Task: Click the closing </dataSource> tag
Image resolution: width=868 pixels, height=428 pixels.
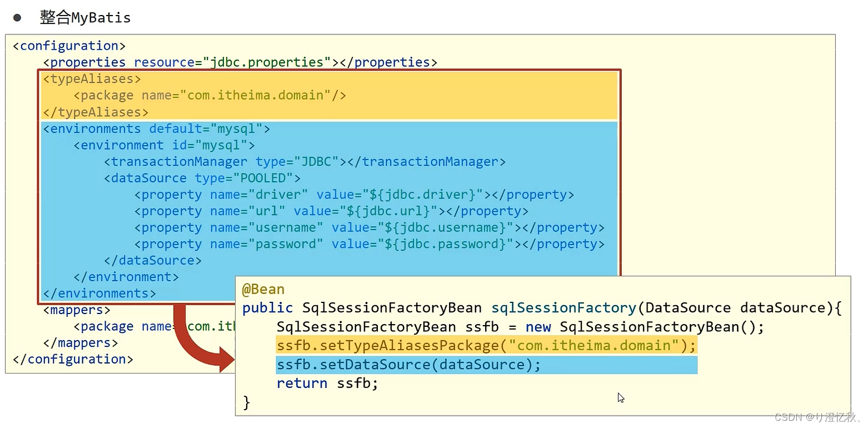Action: point(152,261)
